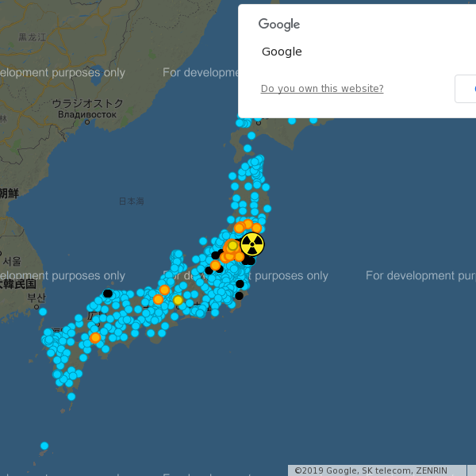Select the yellow marker in central Honshu
The width and height of the screenshot is (476, 476).
click(178, 300)
